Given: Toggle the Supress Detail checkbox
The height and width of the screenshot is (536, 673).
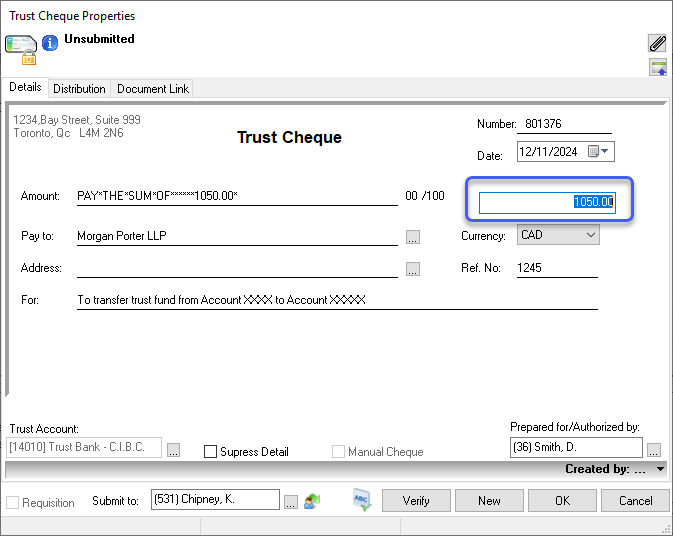Looking at the screenshot, I should [210, 451].
